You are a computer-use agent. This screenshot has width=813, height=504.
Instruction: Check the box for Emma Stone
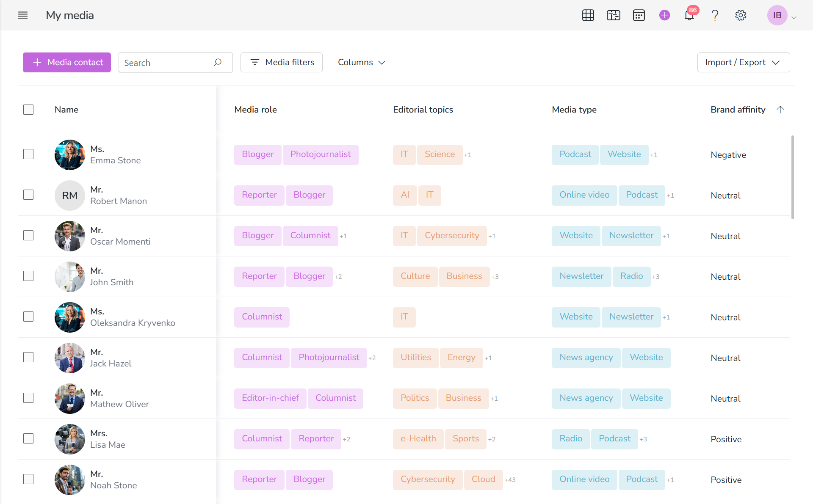click(28, 154)
